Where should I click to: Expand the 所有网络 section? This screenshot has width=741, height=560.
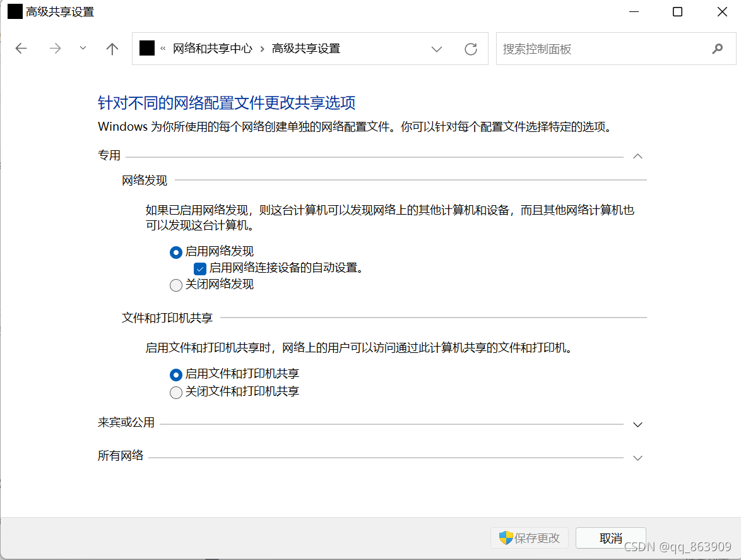point(637,458)
